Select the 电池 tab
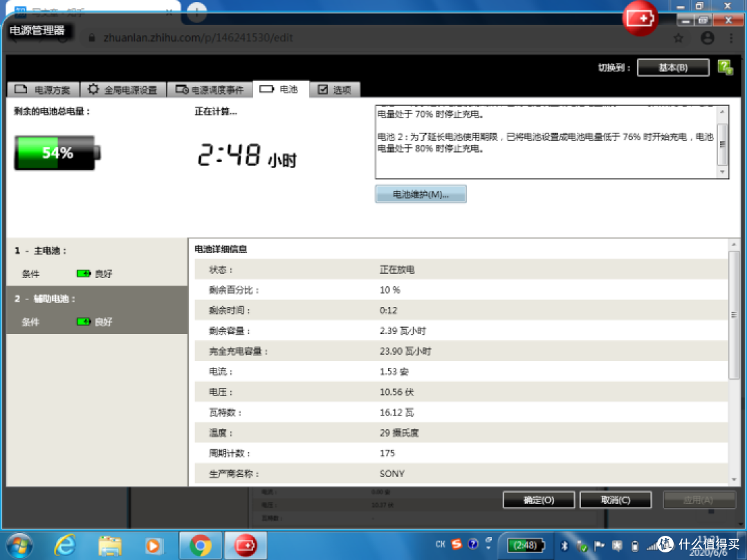 [x=281, y=89]
